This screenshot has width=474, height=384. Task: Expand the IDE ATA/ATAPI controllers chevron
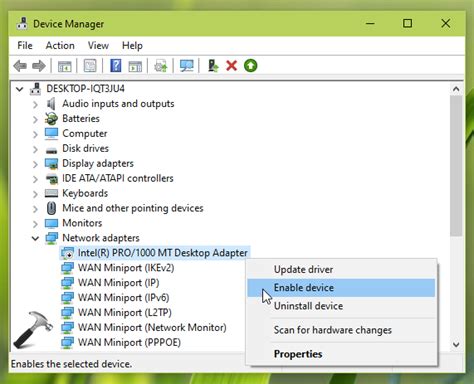tap(35, 179)
